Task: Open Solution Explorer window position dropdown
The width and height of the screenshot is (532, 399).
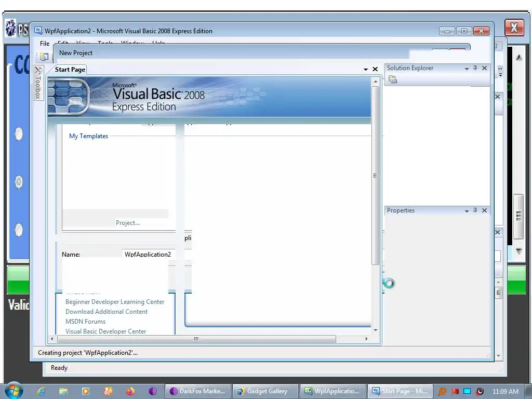Action: (x=467, y=69)
